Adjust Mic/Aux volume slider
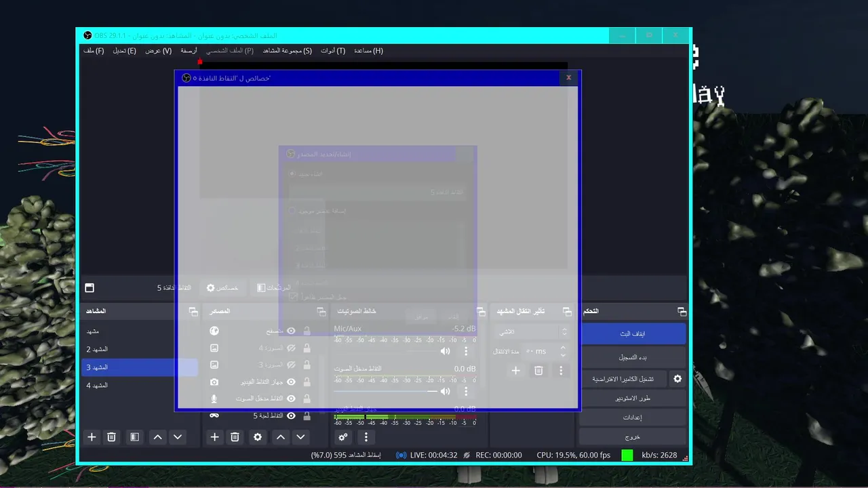 385,351
